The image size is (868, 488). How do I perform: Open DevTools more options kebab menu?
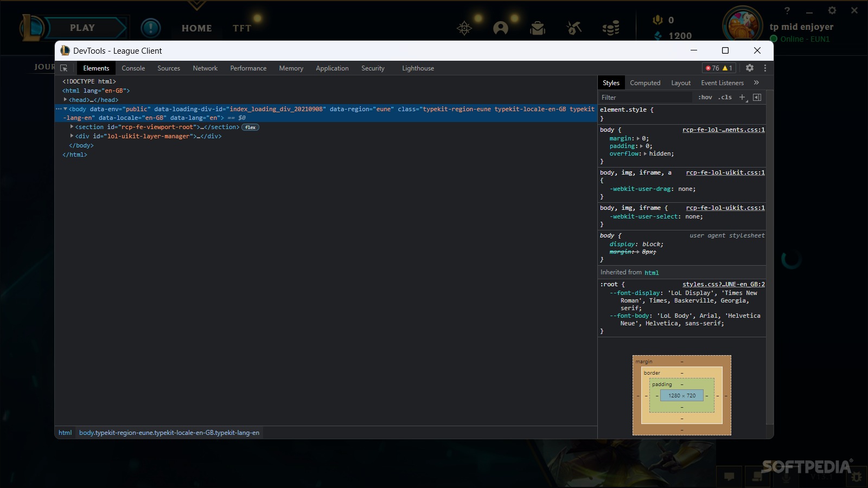pyautogui.click(x=765, y=68)
